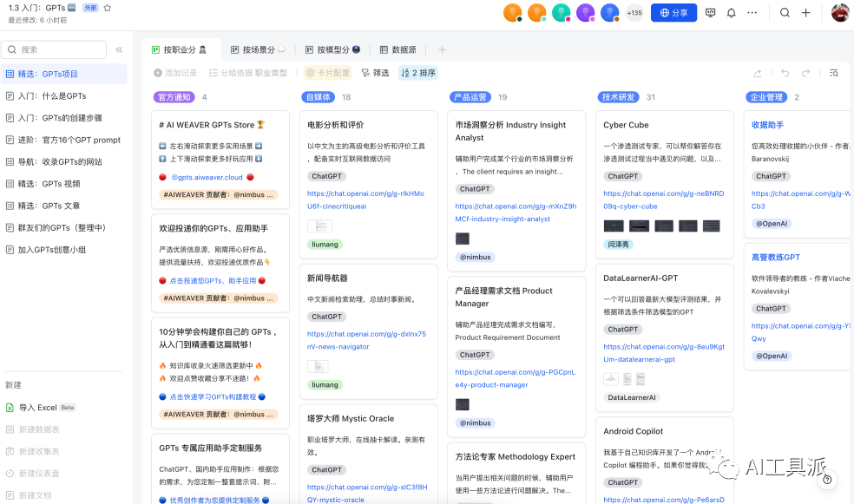Open 入门: 什么是GPTs in the sidebar
The width and height of the screenshot is (854, 504).
(x=64, y=95)
